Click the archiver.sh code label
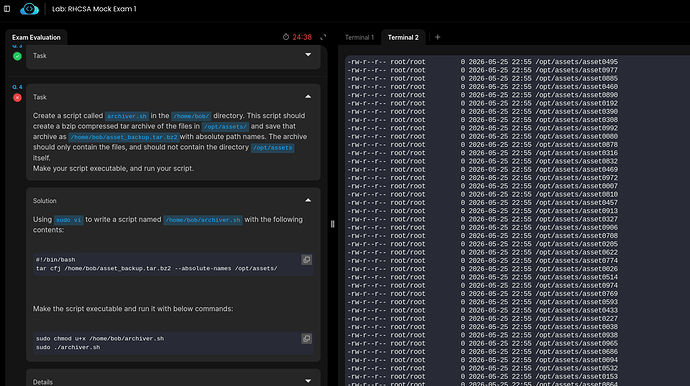The width and height of the screenshot is (690, 386). (127, 116)
